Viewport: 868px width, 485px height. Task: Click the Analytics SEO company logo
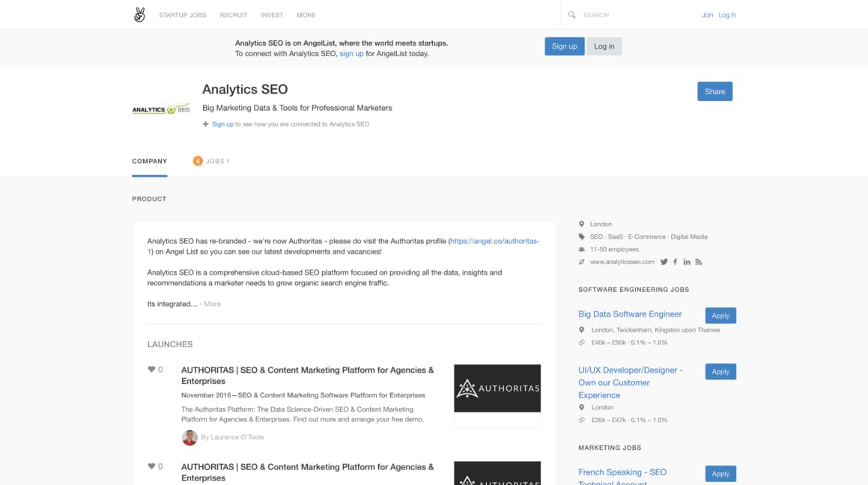click(x=161, y=109)
